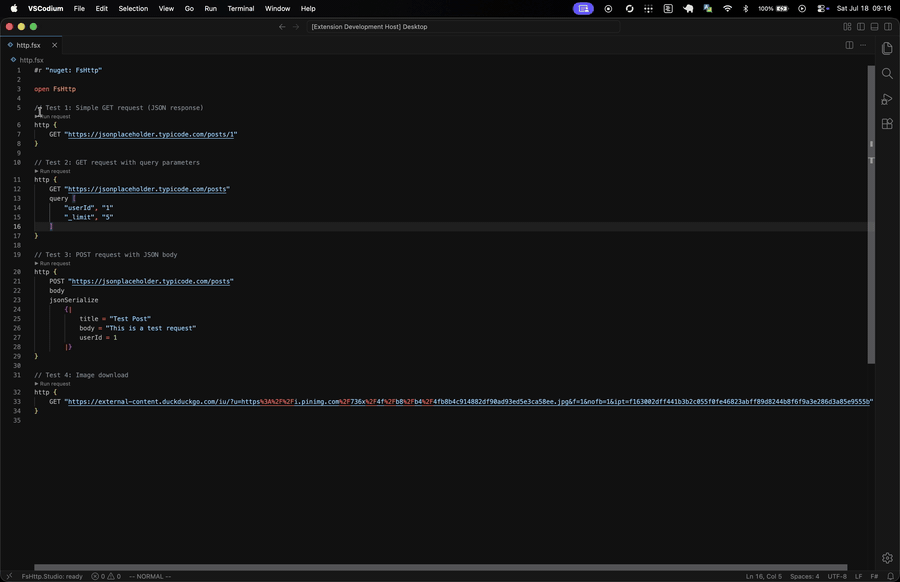Open the jsonplaceholder posts link on line 12
Screen dimensions: 900x582
coord(147,189)
